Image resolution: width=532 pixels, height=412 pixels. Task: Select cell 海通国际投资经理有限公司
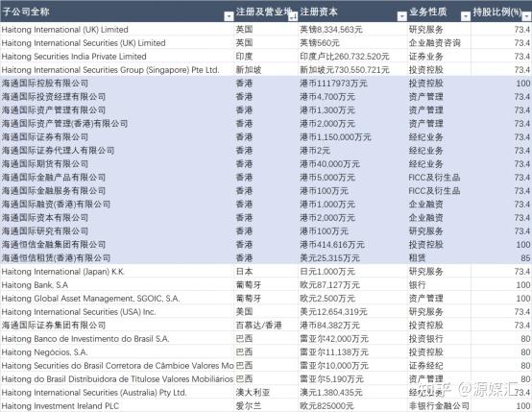117,97
